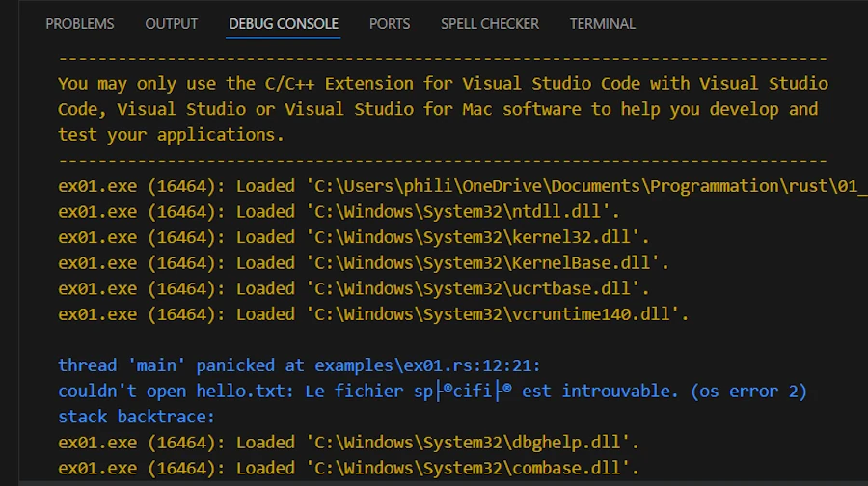
Task: Select the "stack backtrace:" line
Action: click(136, 417)
